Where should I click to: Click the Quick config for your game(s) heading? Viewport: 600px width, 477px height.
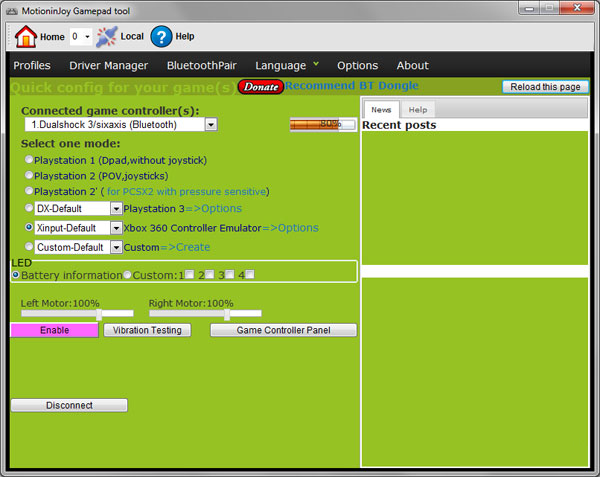click(x=124, y=88)
